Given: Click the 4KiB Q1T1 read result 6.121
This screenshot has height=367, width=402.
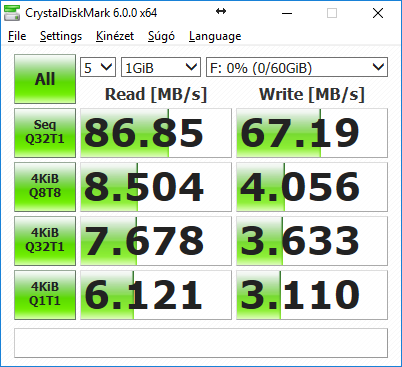Looking at the screenshot, I should tap(156, 295).
